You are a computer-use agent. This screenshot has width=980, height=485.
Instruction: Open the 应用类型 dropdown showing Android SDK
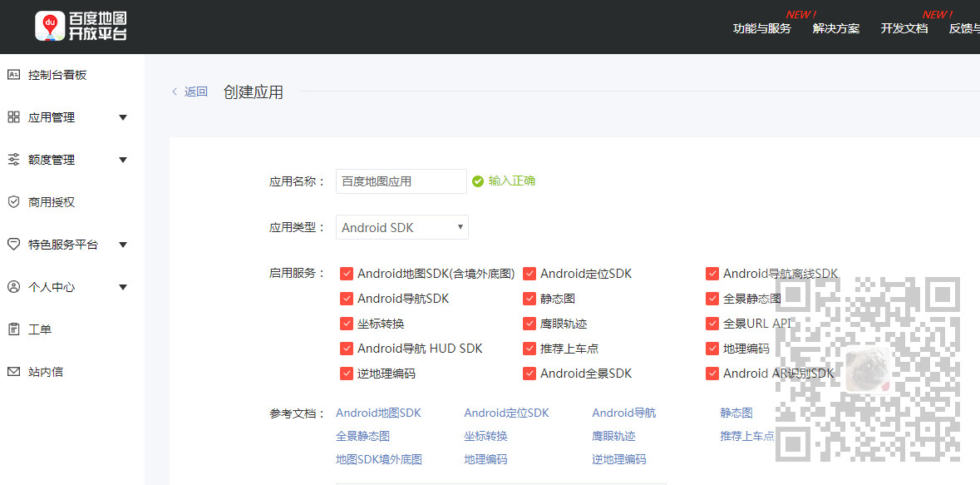click(x=401, y=226)
